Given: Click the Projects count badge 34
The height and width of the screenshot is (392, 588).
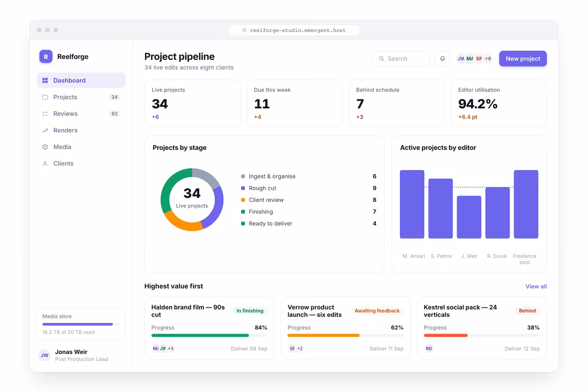Looking at the screenshot, I should coord(115,97).
